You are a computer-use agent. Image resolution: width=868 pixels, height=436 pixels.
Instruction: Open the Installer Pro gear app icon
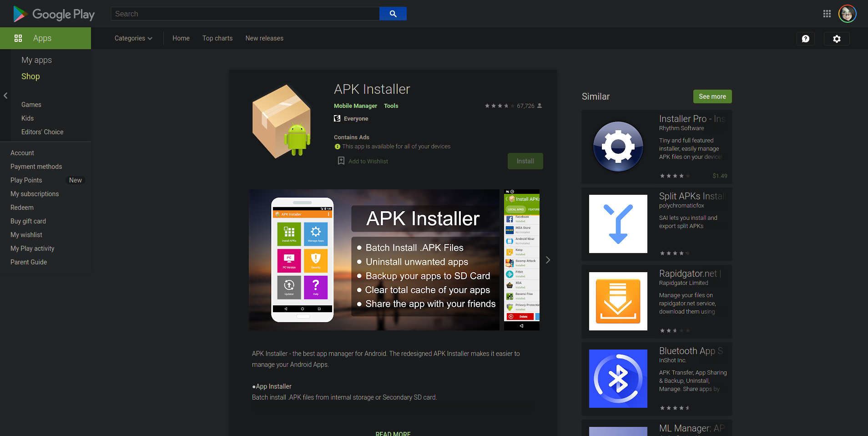pos(618,147)
